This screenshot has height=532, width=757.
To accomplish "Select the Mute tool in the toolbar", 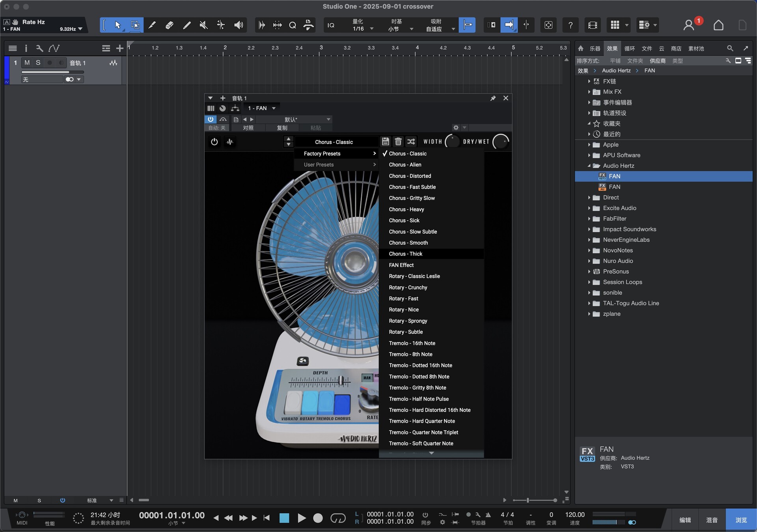I will tap(203, 25).
